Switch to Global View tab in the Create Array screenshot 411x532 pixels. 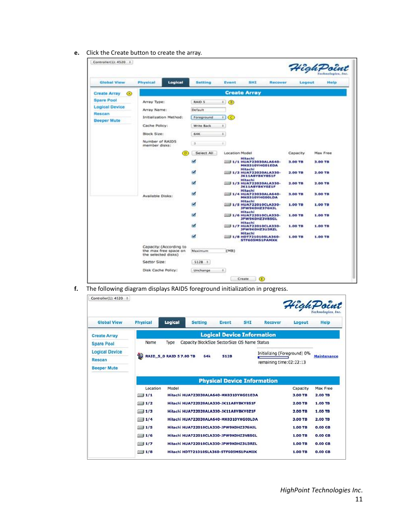[x=112, y=82]
